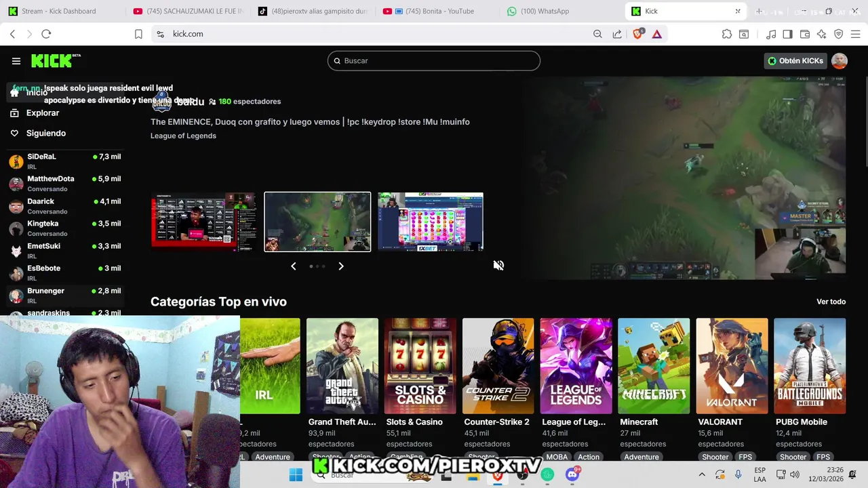Reload the page in the browser
Image resolution: width=868 pixels, height=488 pixels.
tap(46, 34)
